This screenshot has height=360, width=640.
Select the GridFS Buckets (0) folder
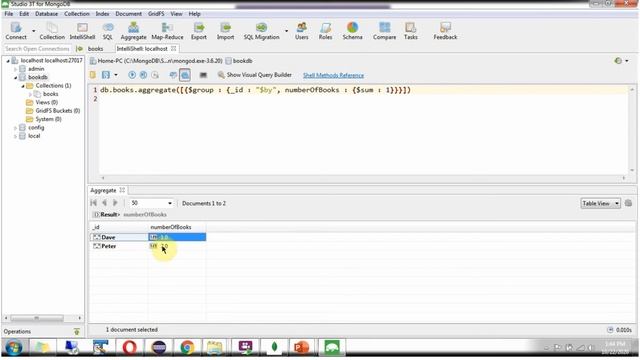pos(58,111)
